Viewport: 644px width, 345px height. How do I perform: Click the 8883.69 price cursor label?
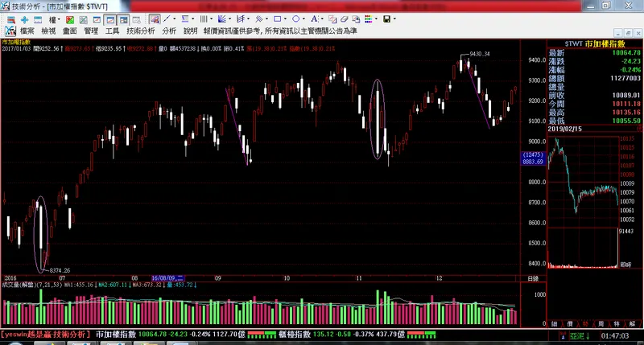click(533, 162)
